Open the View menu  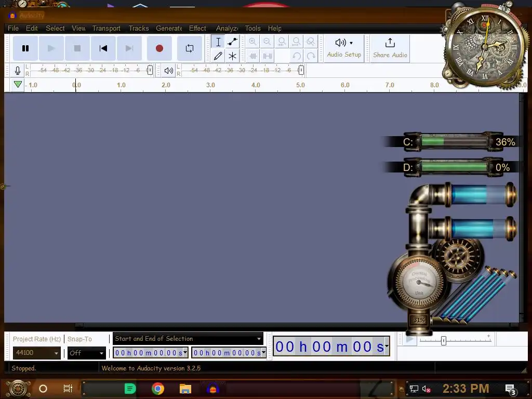[78, 28]
